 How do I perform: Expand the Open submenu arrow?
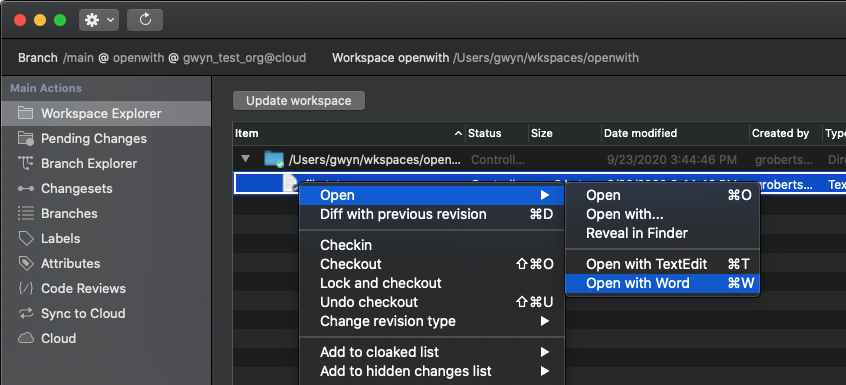point(545,195)
